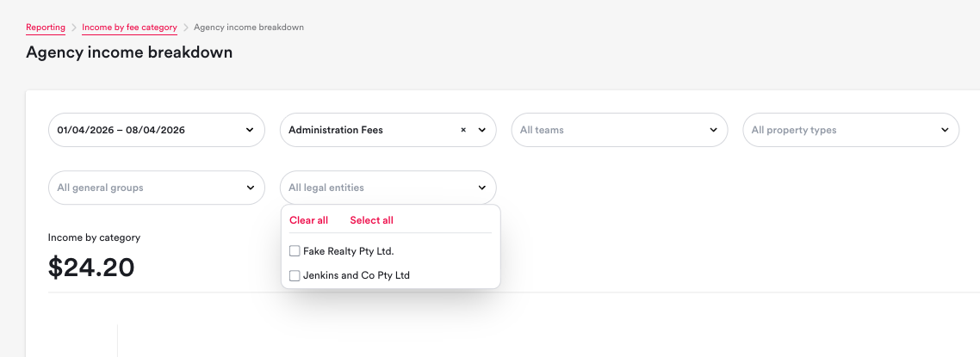980x357 pixels.
Task: Expand the All teams dropdown chevron
Action: pyautogui.click(x=713, y=130)
